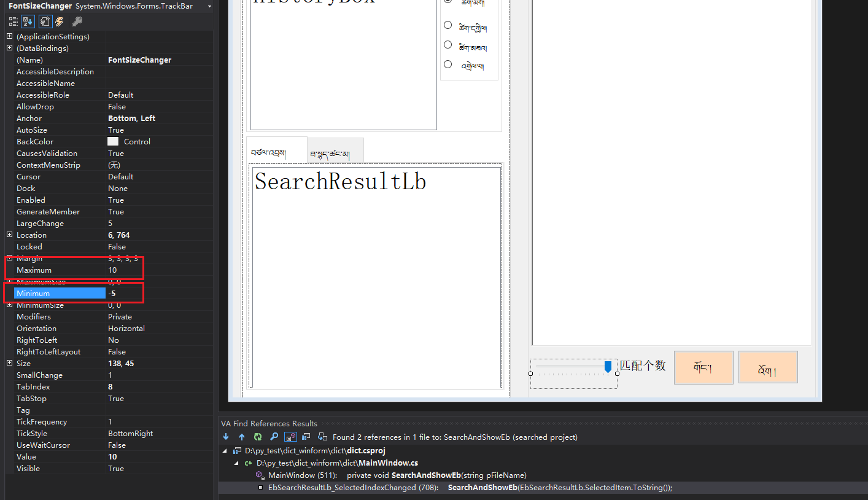Expand the (DataBindings) property node
The image size is (868, 500).
9,48
